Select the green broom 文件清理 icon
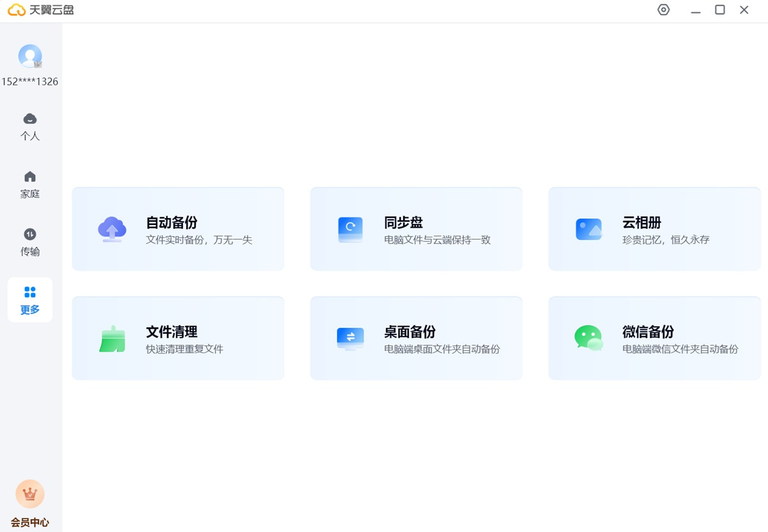 coord(112,339)
